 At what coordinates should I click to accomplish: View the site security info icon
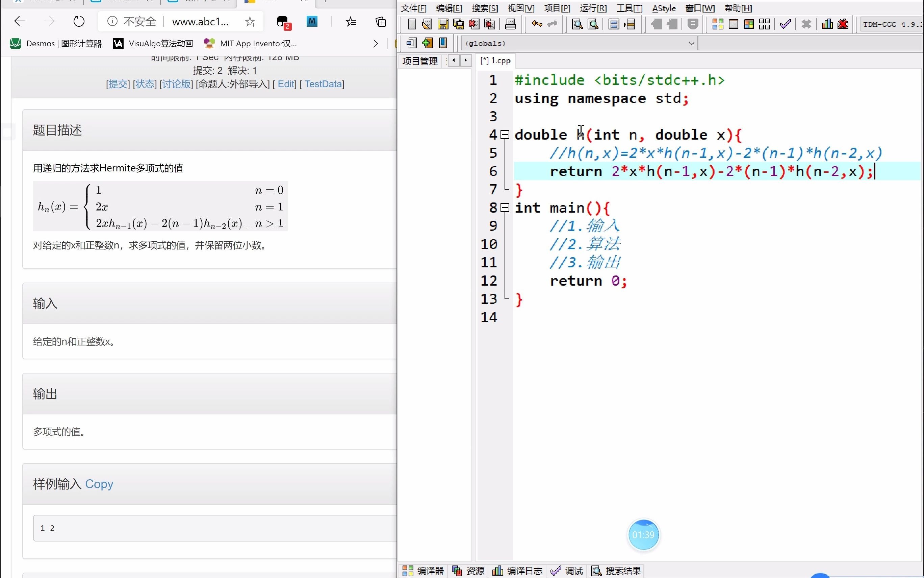112,21
